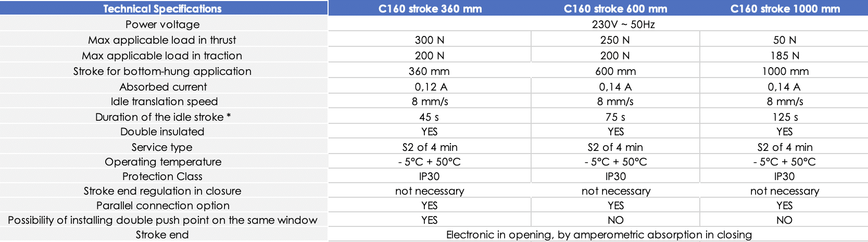This screenshot has height=242, width=868.
Task: Select the Absorbed current row label
Action: (163, 87)
